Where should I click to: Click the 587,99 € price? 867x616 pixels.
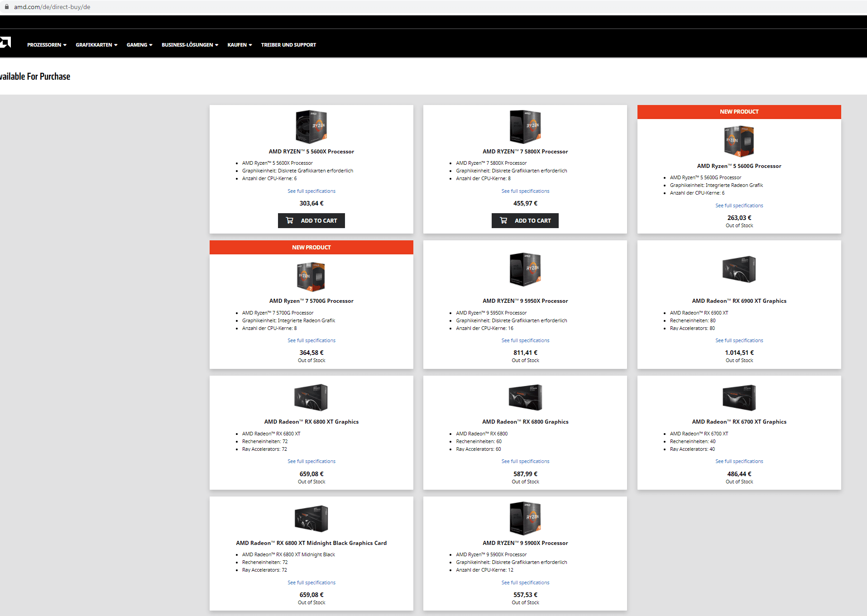click(525, 474)
